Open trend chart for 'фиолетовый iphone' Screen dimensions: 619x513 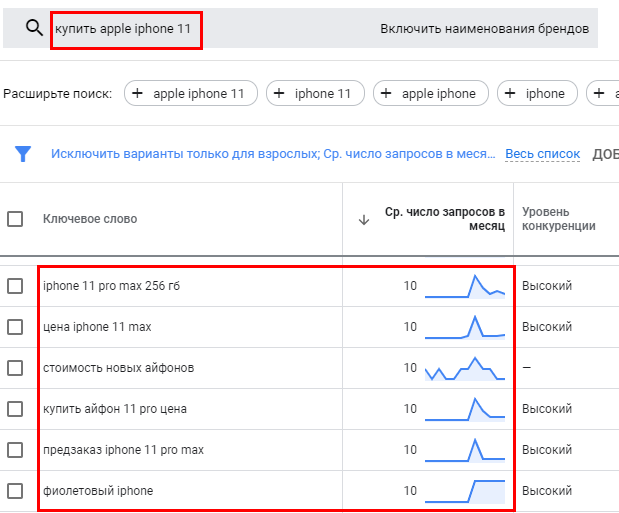click(465, 491)
